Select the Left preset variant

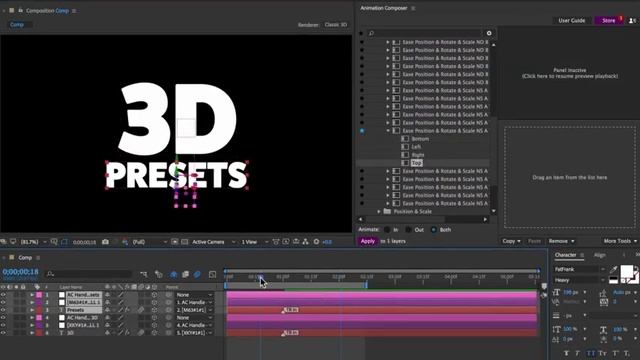[x=416, y=147]
